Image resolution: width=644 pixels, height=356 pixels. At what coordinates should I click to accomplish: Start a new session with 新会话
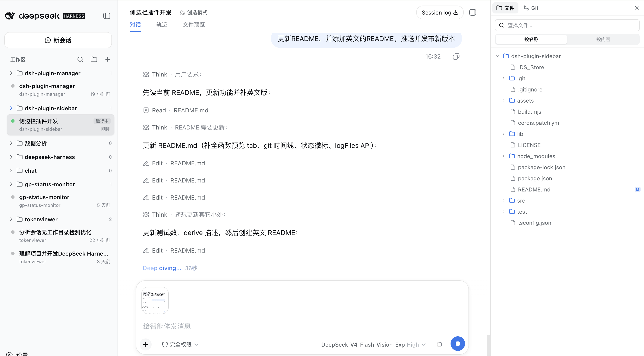[x=58, y=40]
